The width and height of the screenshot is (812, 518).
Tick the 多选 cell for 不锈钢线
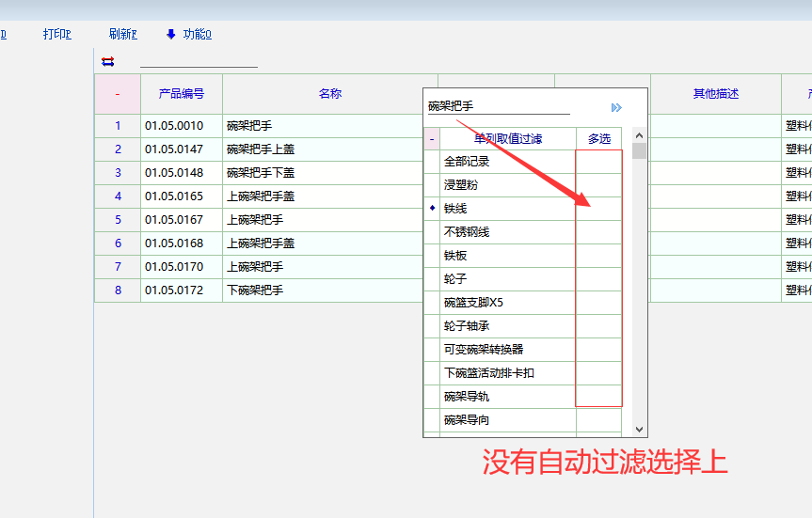(x=598, y=232)
